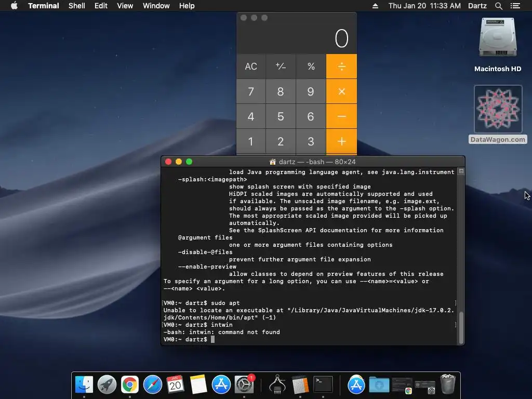
Task: Open minimized Chrome window thumbnail in Dock
Action: 402,385
